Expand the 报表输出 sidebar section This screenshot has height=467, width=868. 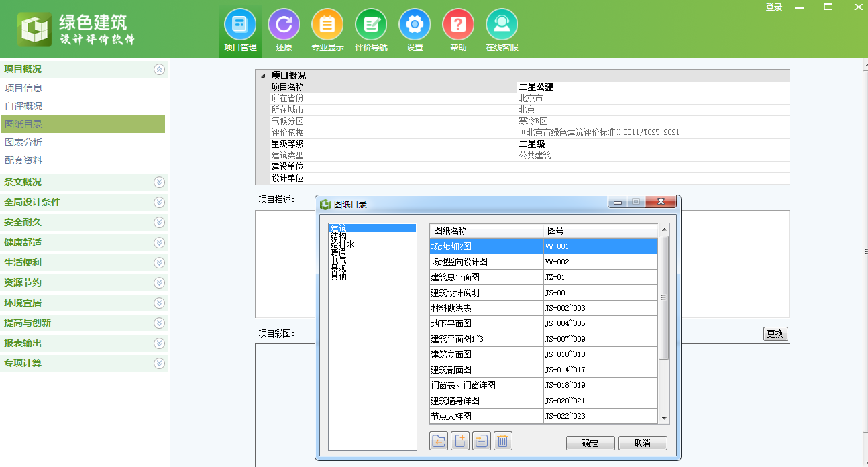(x=159, y=343)
